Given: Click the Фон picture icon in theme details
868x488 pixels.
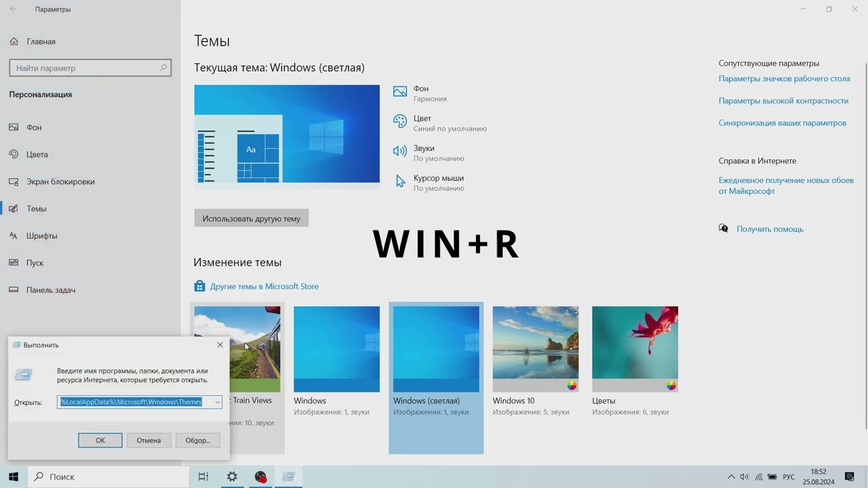Looking at the screenshot, I should (400, 91).
